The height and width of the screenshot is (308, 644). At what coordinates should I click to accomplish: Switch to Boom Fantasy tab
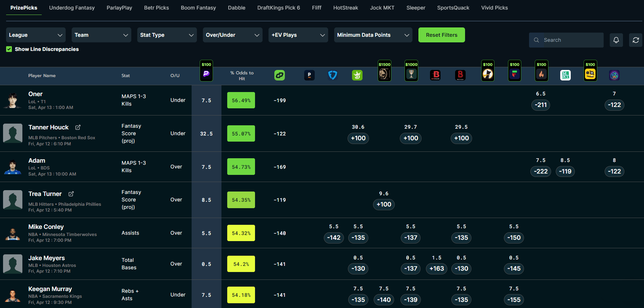coord(198,8)
